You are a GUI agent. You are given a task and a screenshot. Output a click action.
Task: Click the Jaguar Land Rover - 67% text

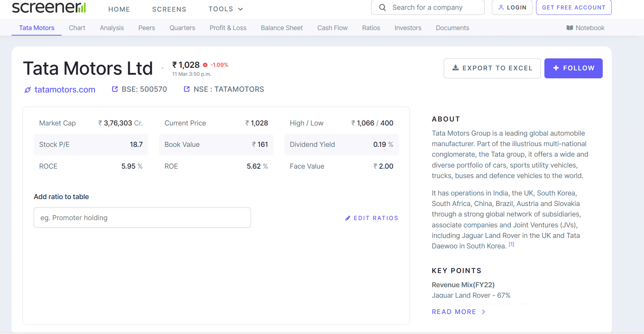pyautogui.click(x=471, y=296)
